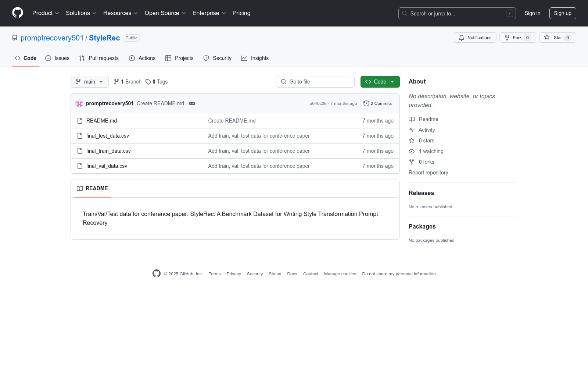Click the promptrecovery501 avatar in commit bar
588x368 pixels.
(x=79, y=103)
